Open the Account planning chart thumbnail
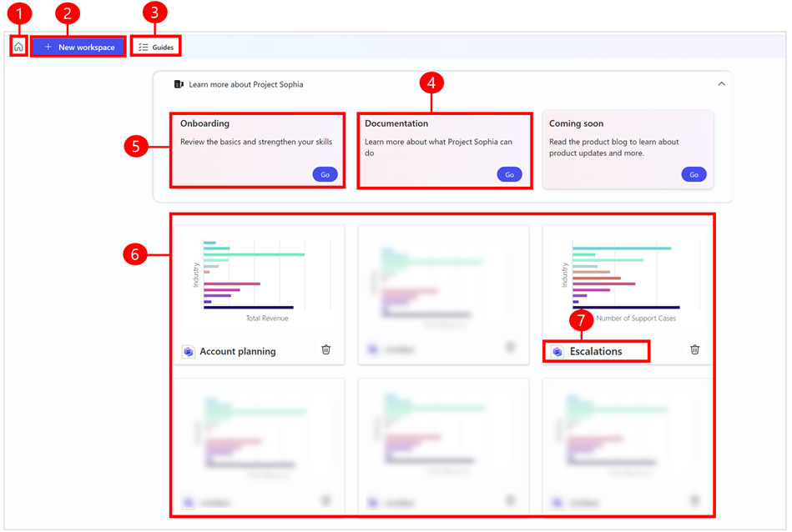 pos(260,280)
